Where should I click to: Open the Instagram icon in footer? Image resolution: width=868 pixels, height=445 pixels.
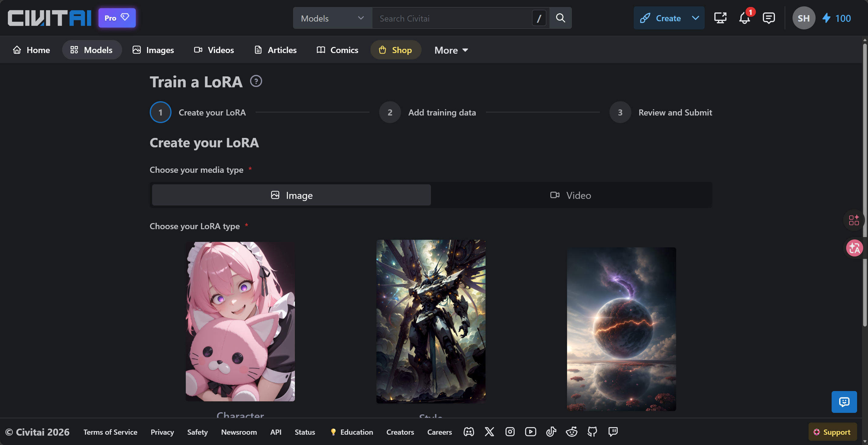tap(510, 432)
